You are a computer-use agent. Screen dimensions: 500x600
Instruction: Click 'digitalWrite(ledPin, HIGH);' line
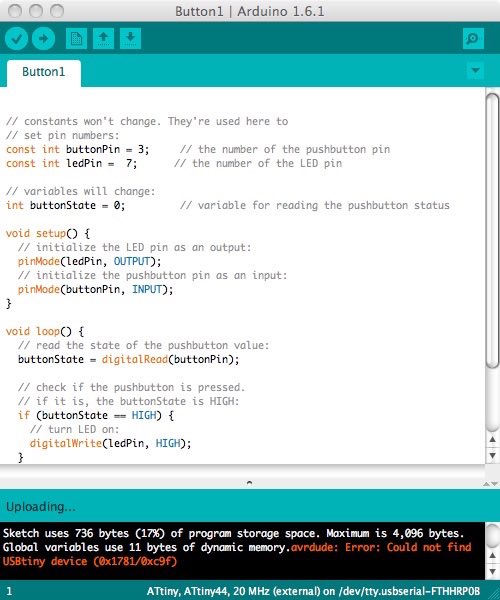[111, 443]
